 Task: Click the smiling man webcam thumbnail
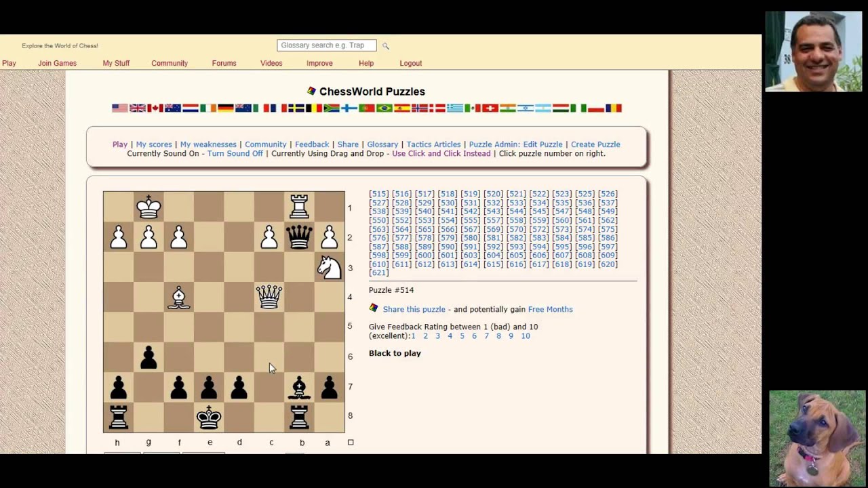click(814, 52)
